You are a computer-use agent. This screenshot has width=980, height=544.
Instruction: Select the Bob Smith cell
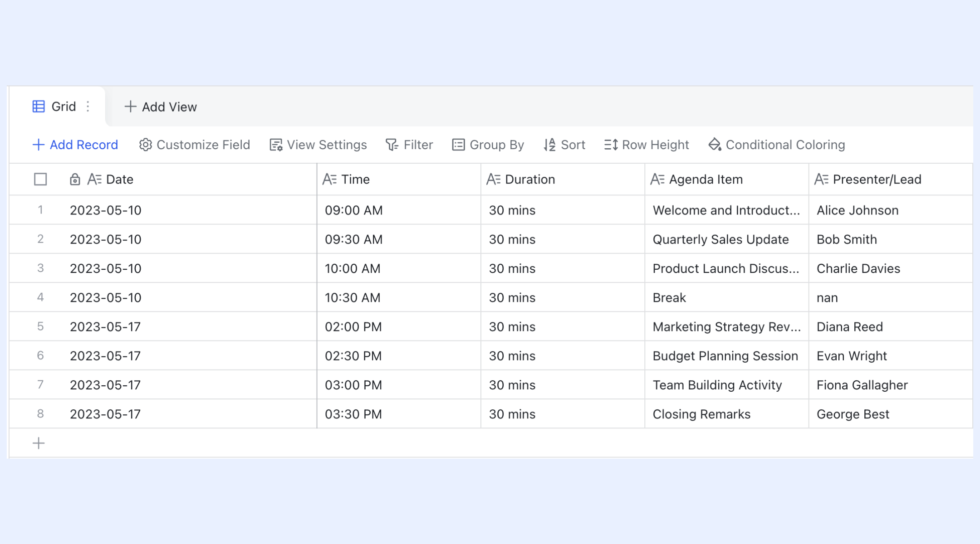891,239
